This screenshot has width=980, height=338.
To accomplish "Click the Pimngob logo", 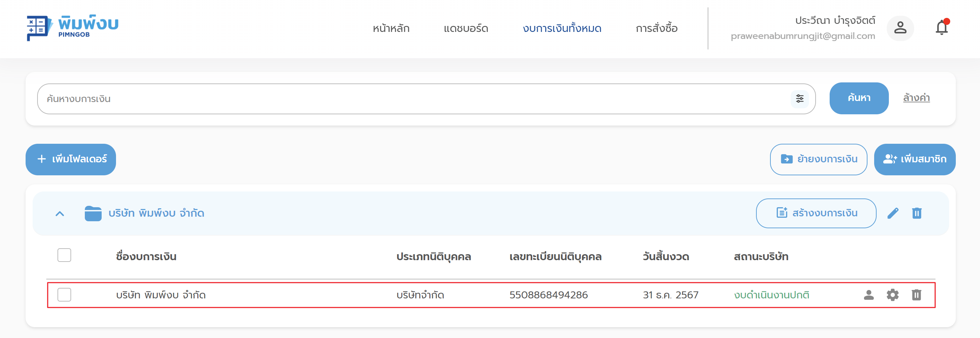I will (72, 28).
